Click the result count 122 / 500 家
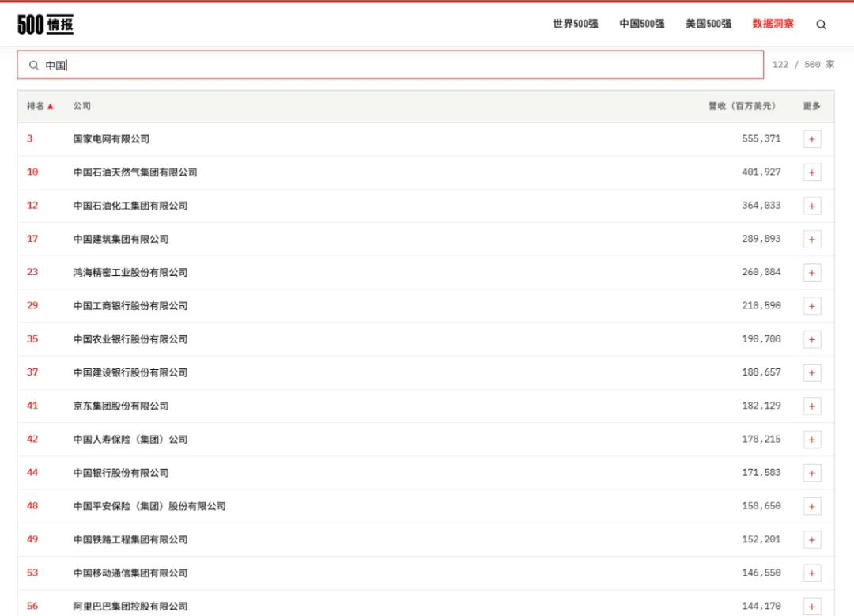854x616 pixels. [x=803, y=65]
